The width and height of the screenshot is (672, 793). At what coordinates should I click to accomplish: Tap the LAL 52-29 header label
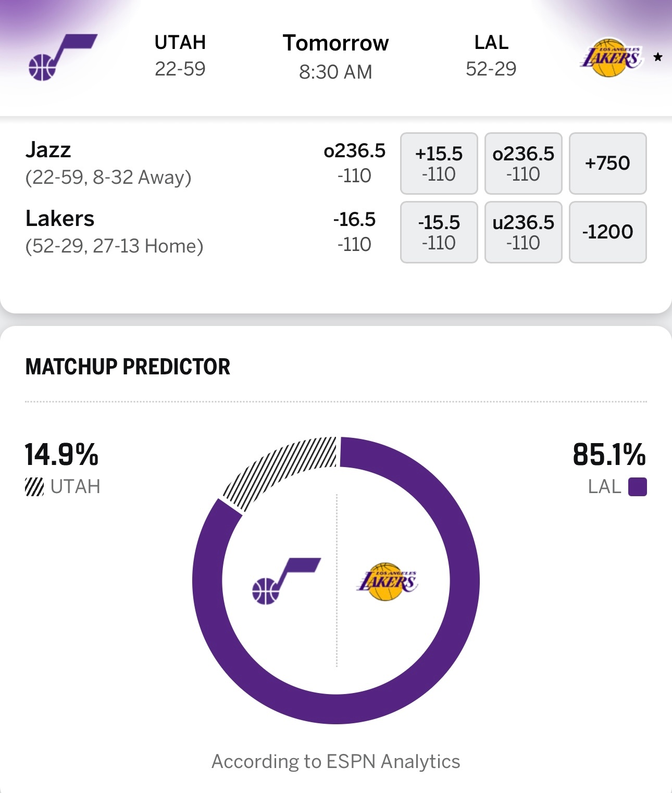(x=491, y=56)
